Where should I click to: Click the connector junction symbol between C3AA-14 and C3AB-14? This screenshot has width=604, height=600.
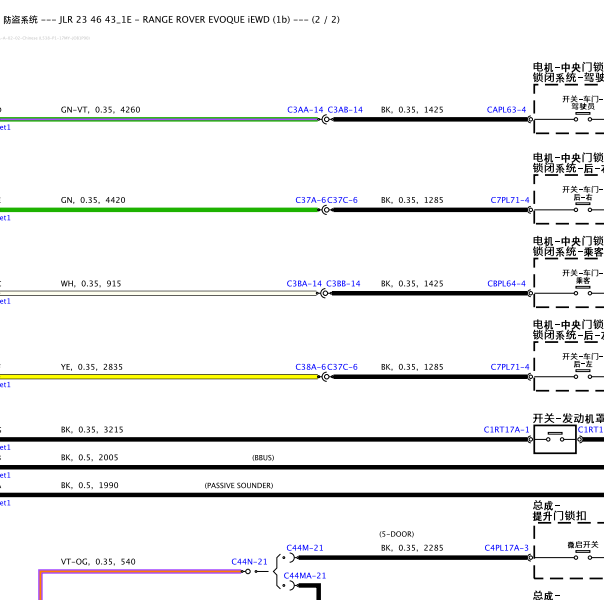click(x=325, y=119)
